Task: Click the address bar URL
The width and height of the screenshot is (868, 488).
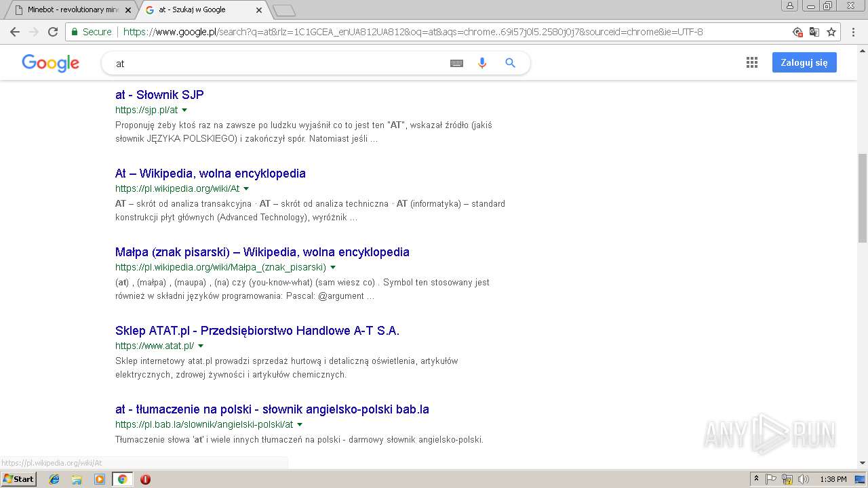Action: click(413, 32)
